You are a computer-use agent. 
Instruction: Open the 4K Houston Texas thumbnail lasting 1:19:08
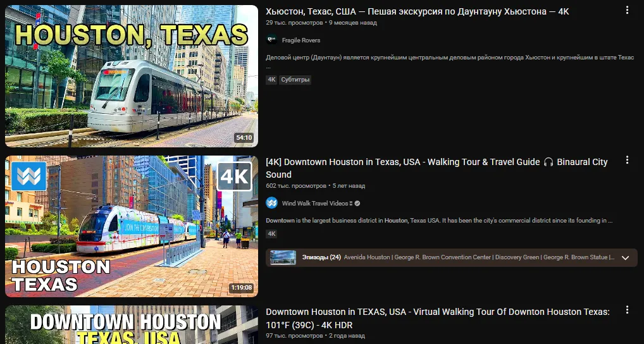132,226
